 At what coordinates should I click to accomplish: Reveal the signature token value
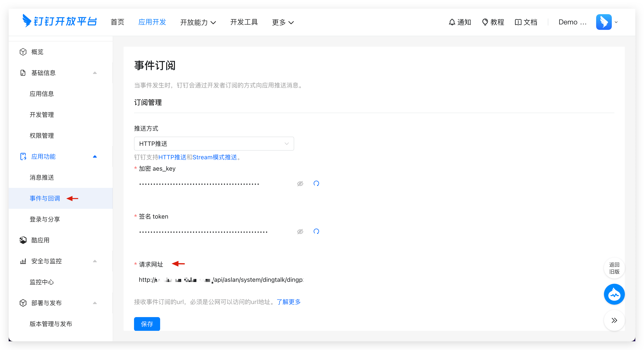[x=300, y=232]
